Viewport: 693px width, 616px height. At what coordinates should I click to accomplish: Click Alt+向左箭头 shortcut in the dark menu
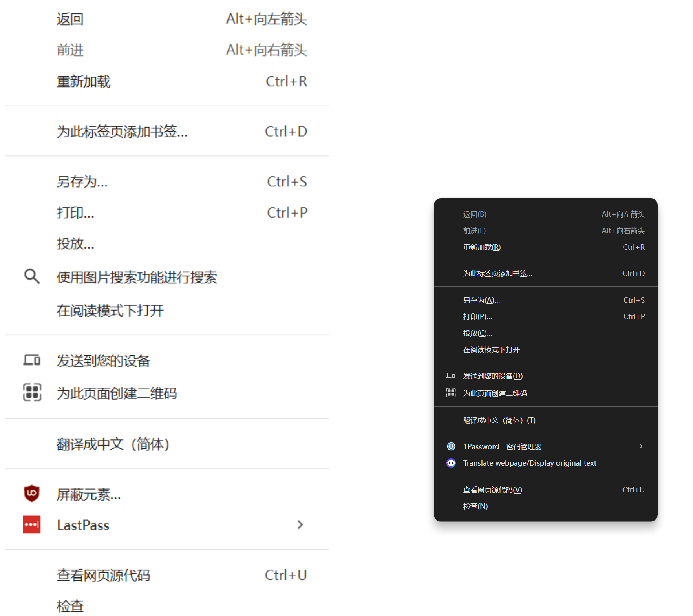[x=623, y=214]
